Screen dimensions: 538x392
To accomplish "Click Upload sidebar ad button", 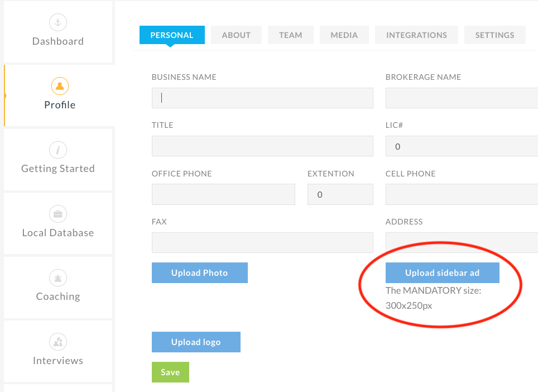I will 442,273.
